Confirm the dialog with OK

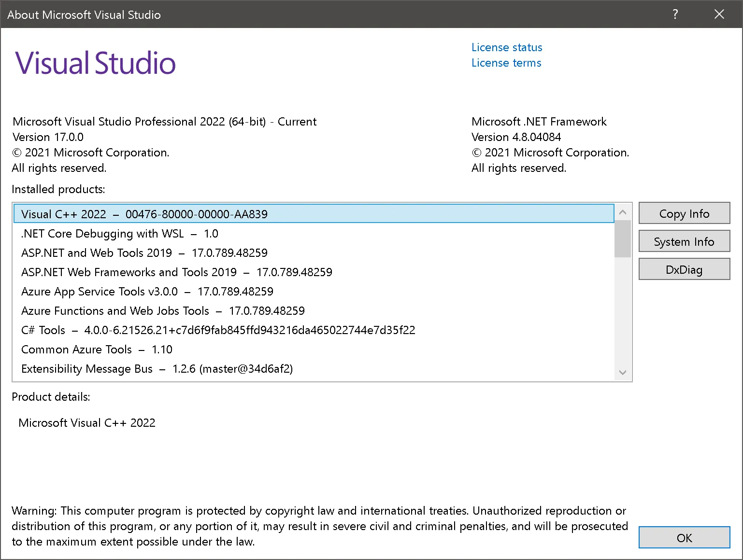point(684,538)
